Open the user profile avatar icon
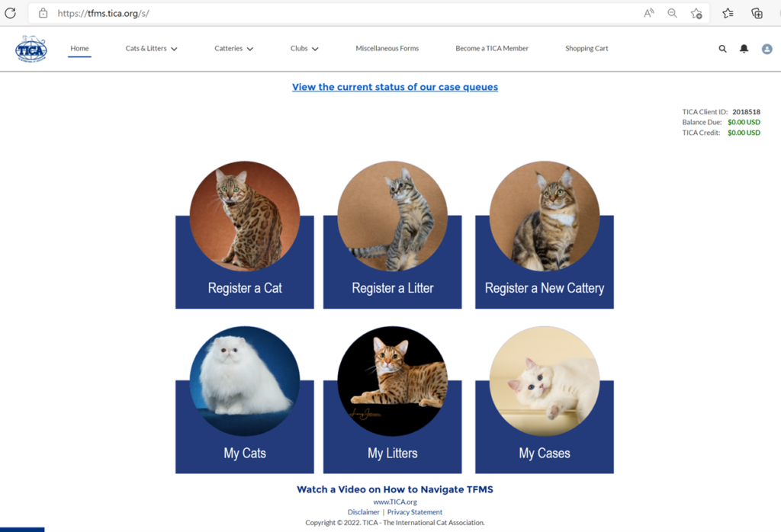The height and width of the screenshot is (532, 781). tap(767, 49)
